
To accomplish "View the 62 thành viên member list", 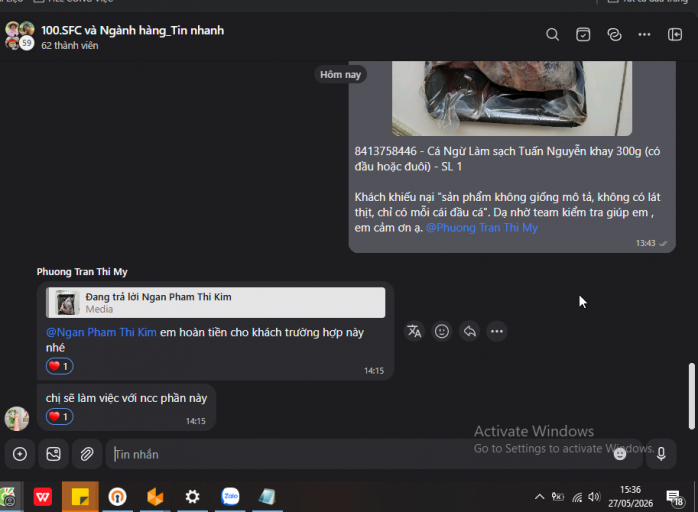I will pos(70,45).
